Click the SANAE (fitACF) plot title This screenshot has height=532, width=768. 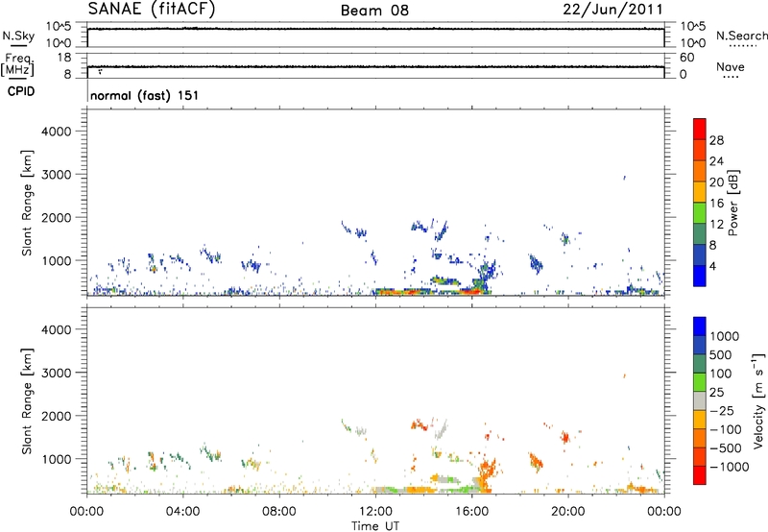tap(152, 10)
